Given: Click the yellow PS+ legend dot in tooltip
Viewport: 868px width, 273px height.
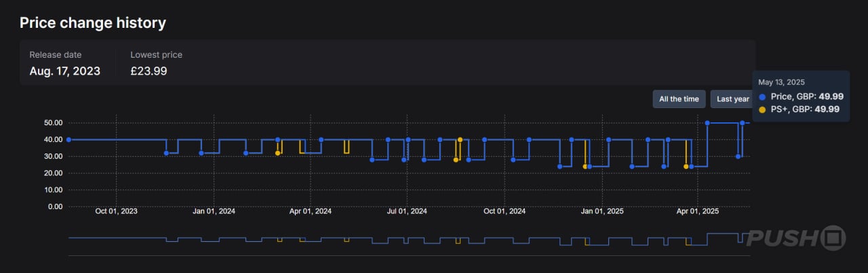Looking at the screenshot, I should pyautogui.click(x=763, y=109).
